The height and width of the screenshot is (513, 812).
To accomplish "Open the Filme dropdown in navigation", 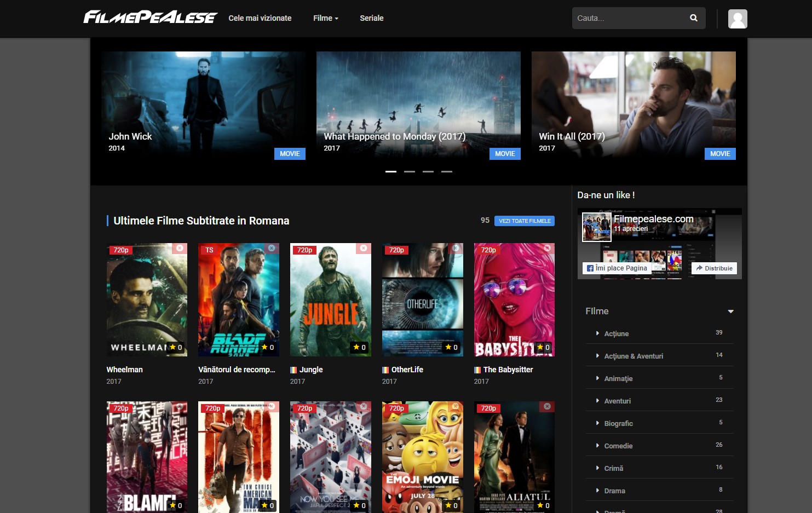I will [x=326, y=18].
